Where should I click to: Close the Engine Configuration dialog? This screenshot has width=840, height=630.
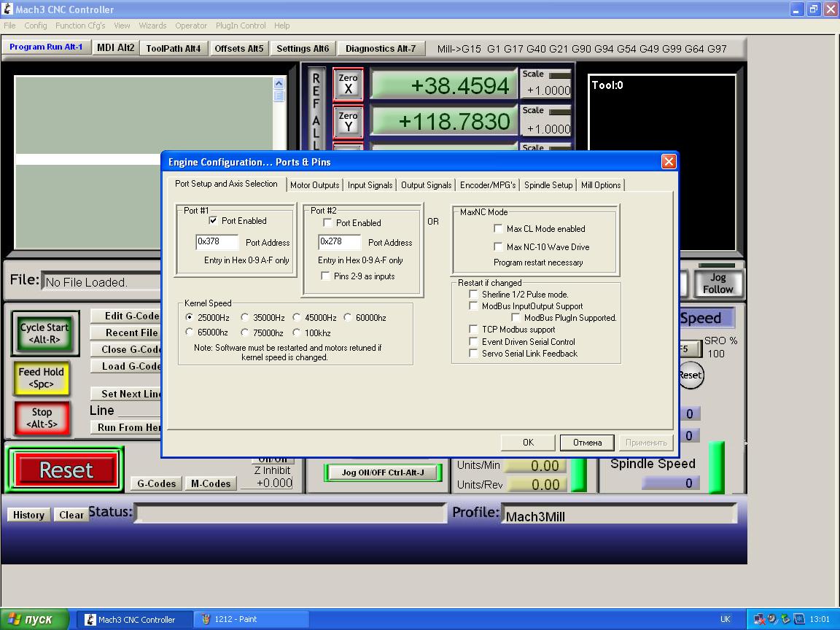pos(669,162)
